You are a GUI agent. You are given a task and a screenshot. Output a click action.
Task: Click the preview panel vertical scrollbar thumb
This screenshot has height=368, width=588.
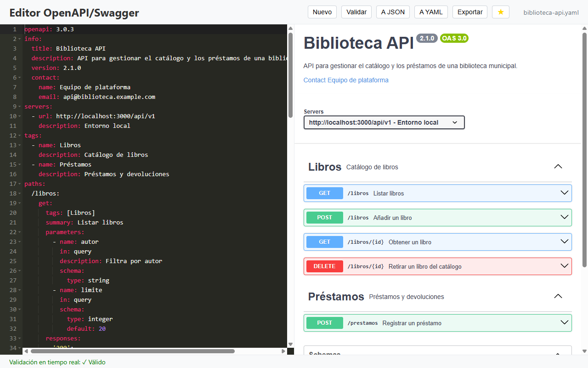584,149
